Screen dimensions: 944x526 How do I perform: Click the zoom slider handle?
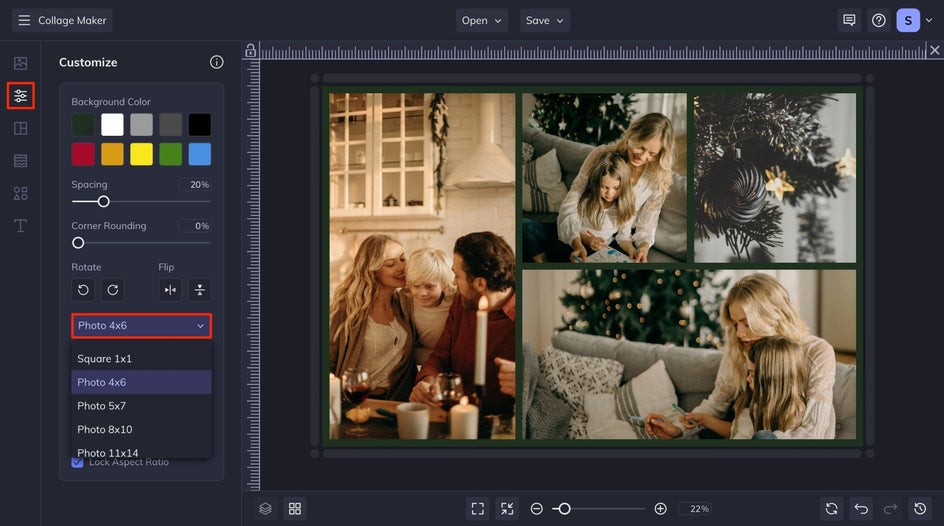click(x=564, y=509)
